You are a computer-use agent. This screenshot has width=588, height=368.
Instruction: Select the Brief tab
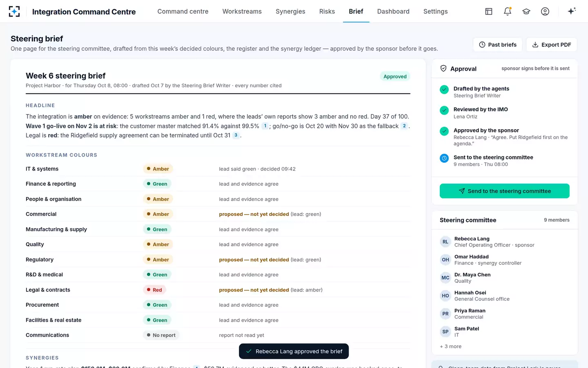(356, 11)
